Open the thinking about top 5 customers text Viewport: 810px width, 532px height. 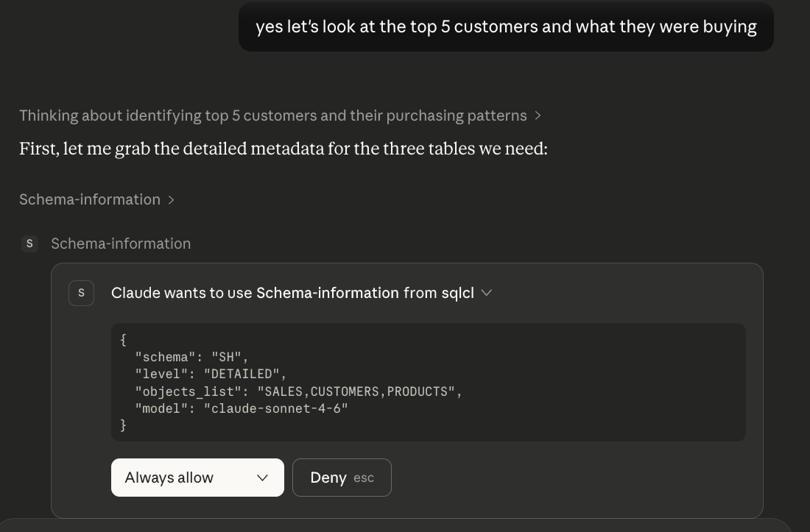272,116
